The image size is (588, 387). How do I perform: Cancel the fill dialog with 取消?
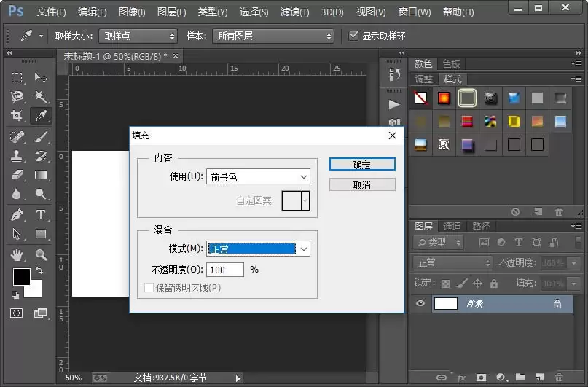362,185
